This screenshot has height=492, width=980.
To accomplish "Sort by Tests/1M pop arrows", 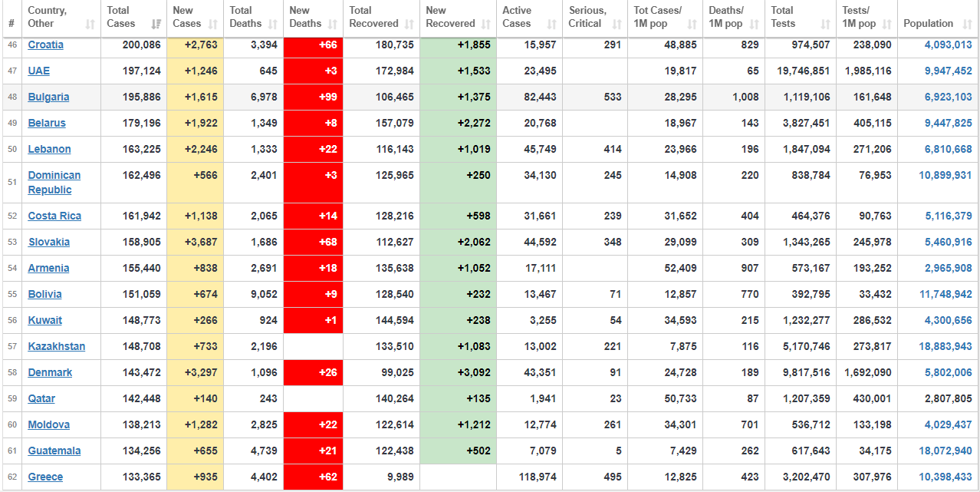I will [886, 25].
